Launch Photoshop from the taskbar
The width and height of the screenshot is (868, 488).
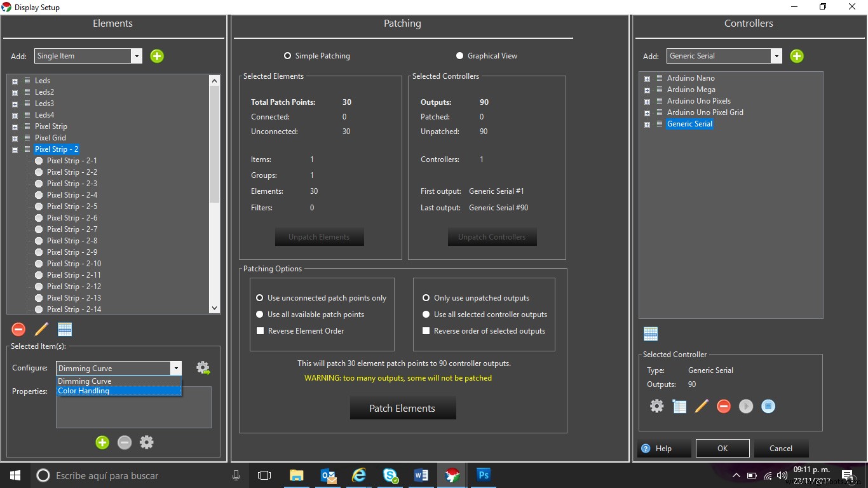[484, 475]
